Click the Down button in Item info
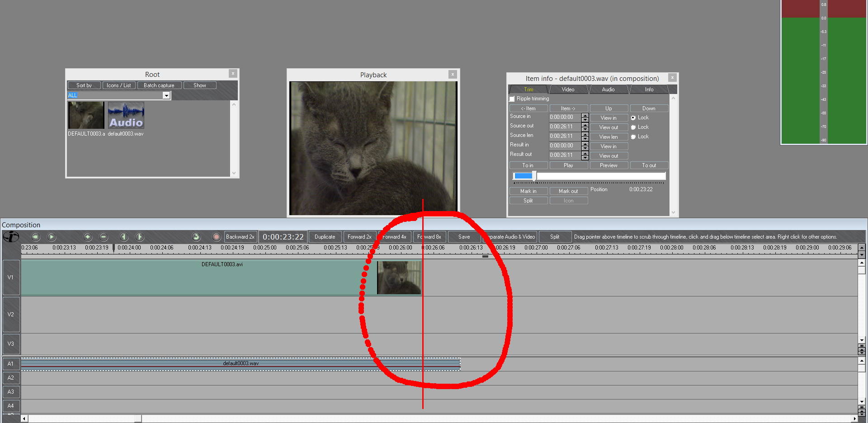The image size is (868, 423). coord(649,108)
